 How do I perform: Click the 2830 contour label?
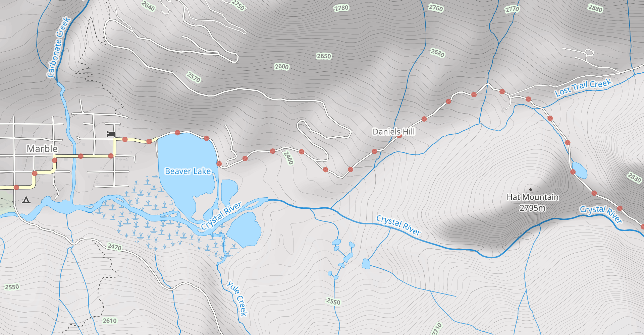click(634, 178)
